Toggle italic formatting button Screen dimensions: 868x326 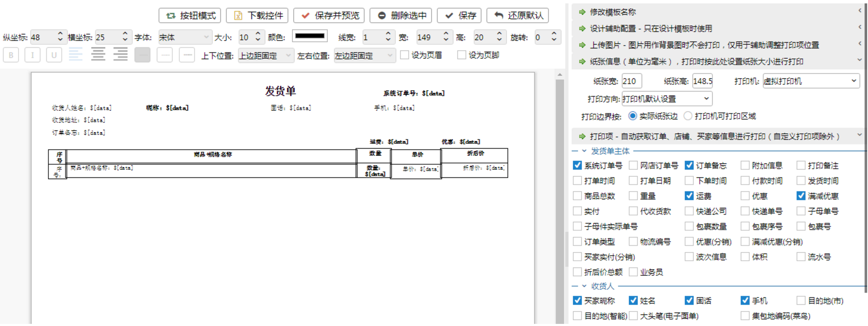[33, 55]
